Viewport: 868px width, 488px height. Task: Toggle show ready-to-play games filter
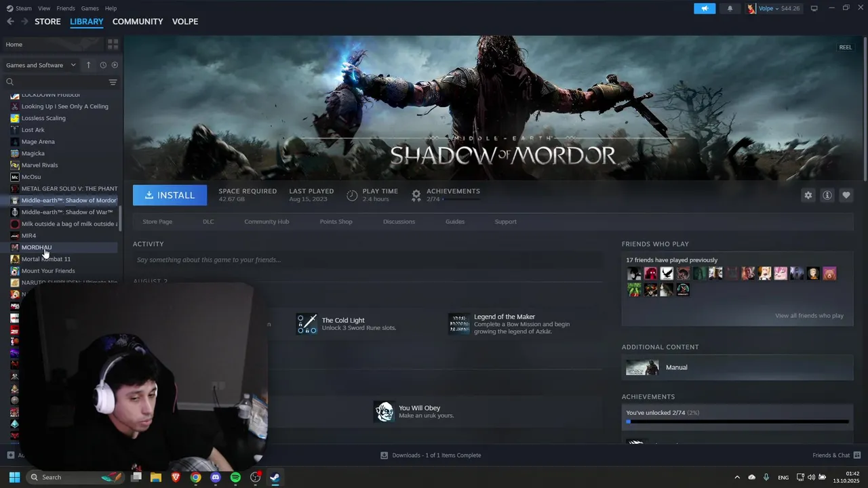tap(115, 65)
